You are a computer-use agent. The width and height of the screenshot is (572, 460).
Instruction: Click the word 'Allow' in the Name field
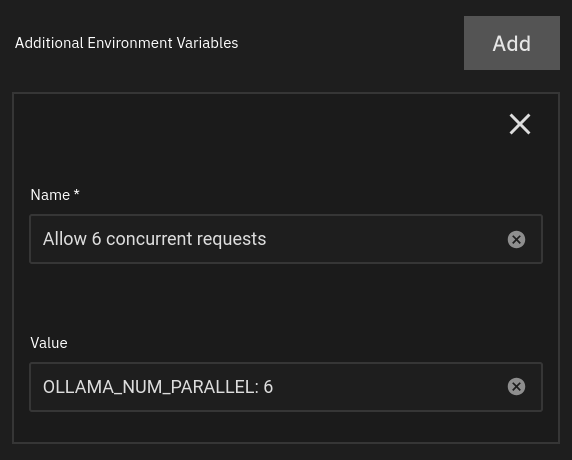tap(65, 239)
